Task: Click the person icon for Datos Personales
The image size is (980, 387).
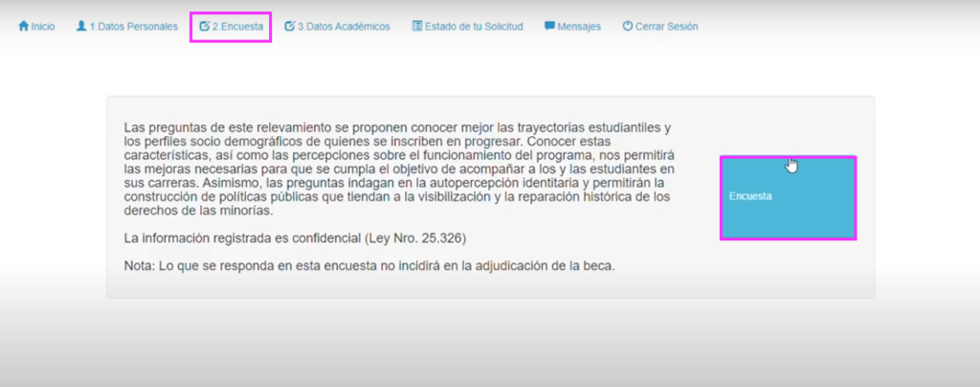Action: click(81, 26)
